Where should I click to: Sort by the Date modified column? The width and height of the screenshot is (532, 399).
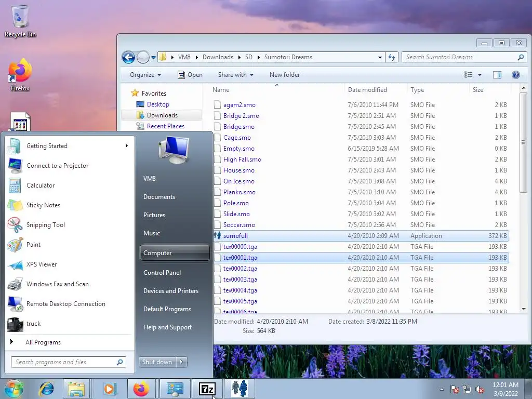click(376, 90)
